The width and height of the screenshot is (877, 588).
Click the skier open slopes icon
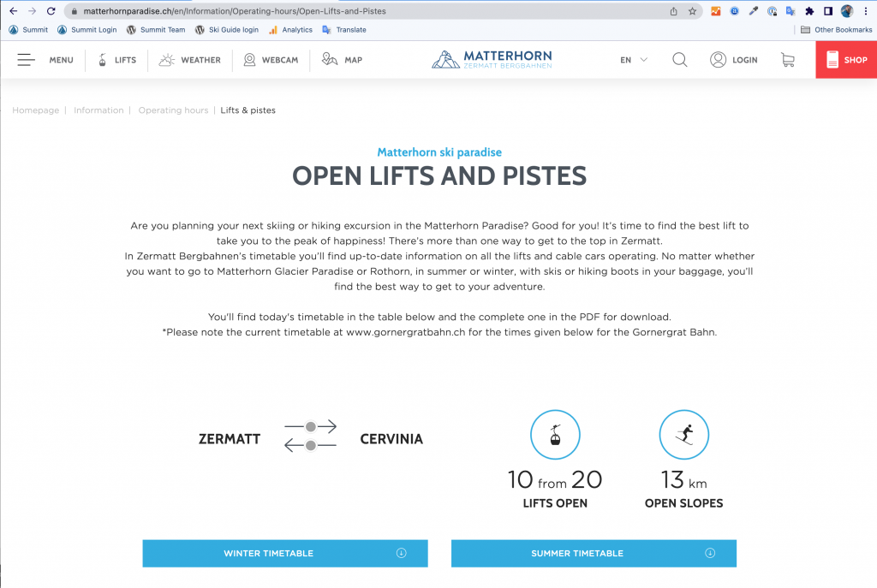[x=684, y=435]
